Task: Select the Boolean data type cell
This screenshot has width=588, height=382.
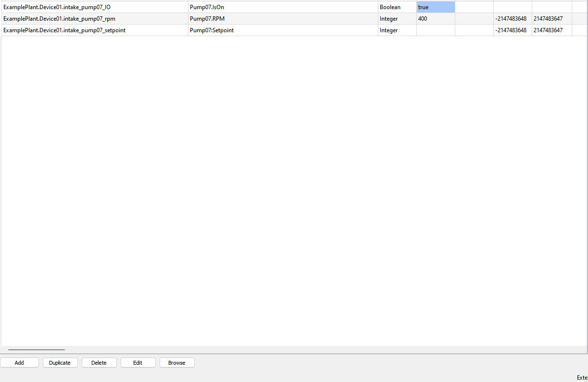Action: pos(397,7)
